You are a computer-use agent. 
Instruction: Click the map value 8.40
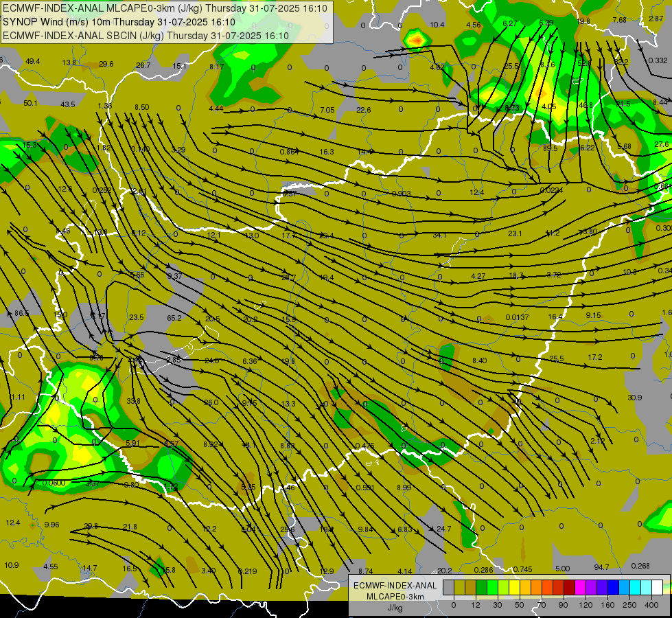(480, 360)
